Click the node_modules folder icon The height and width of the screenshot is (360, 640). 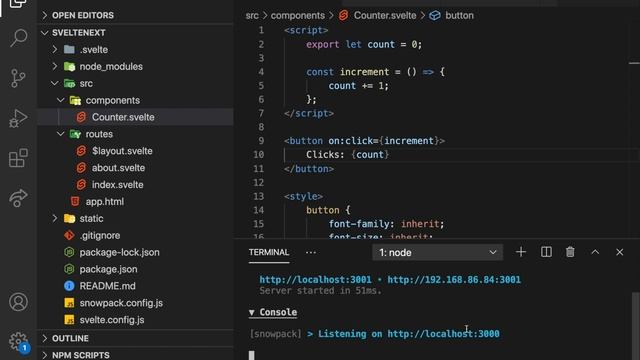(69, 67)
